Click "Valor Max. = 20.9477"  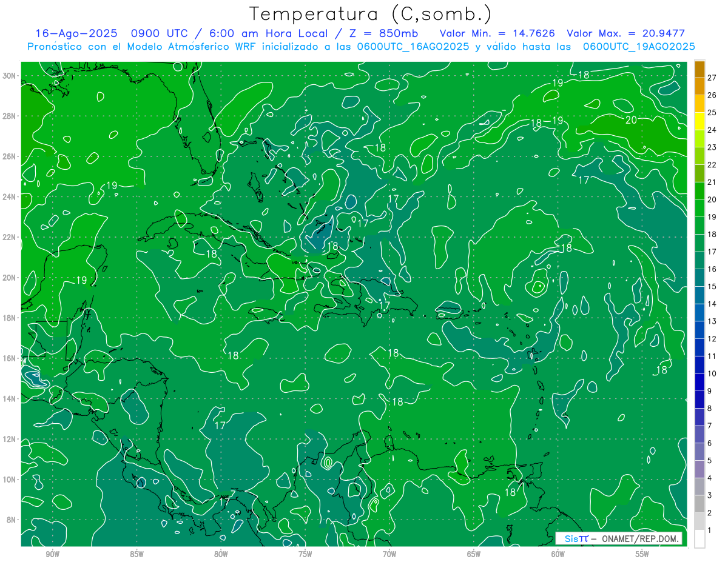coord(626,33)
